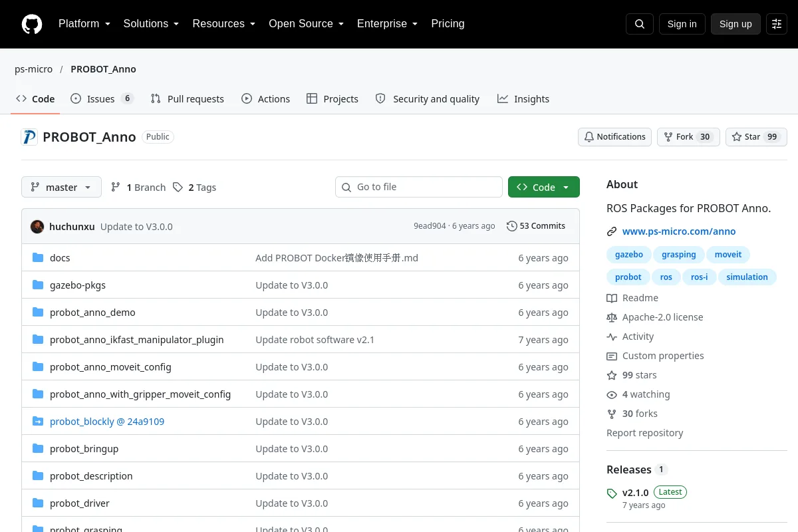Open the master branch selector dropdown
This screenshot has width=798, height=532.
(x=61, y=187)
